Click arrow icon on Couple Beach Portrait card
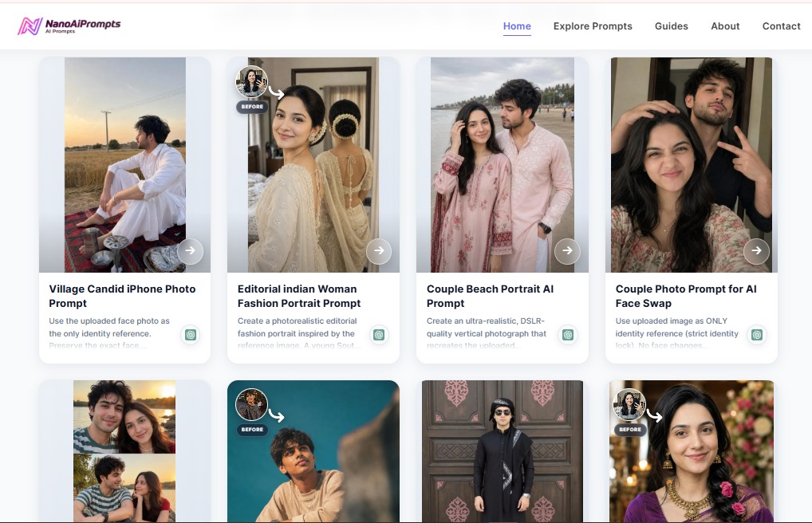This screenshot has height=523, width=812. 568,251
